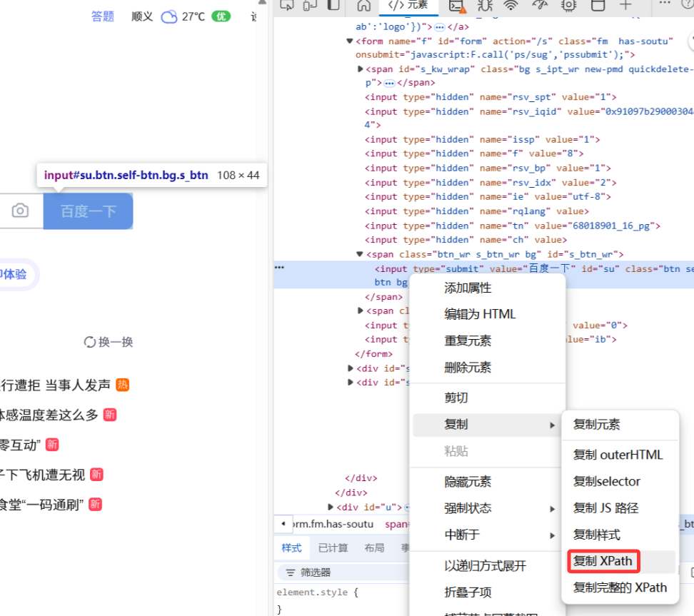Open the DevTools Welcome home icon
Image resolution: width=694 pixels, height=616 pixels.
tap(364, 5)
